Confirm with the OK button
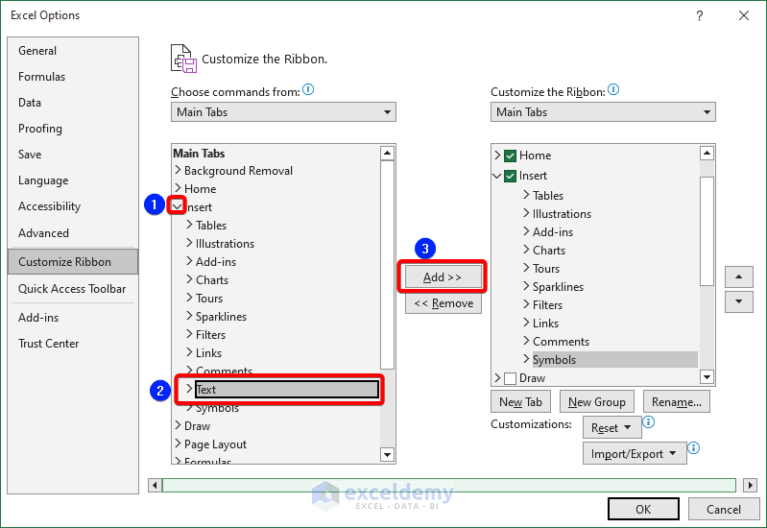This screenshot has height=528, width=767. click(x=643, y=509)
